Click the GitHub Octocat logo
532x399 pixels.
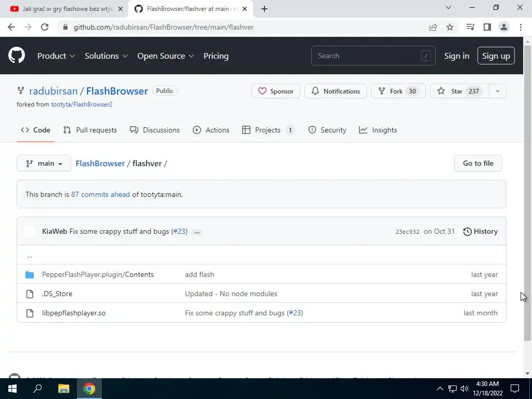pyautogui.click(x=16, y=56)
